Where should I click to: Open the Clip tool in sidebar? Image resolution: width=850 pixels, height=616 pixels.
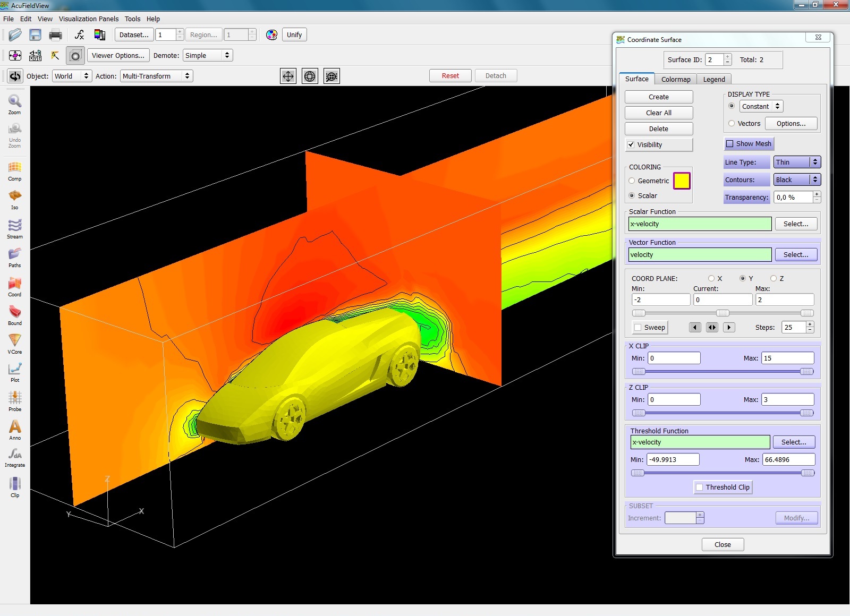tap(14, 487)
